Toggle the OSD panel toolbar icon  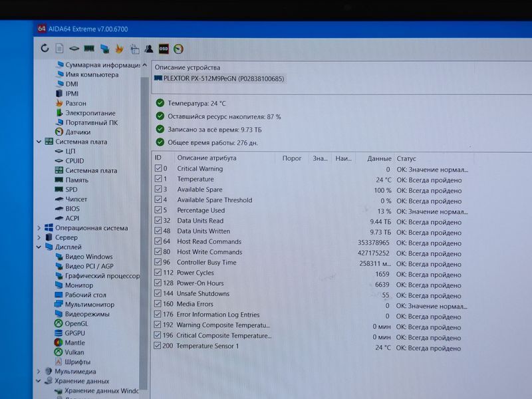pyautogui.click(x=164, y=49)
